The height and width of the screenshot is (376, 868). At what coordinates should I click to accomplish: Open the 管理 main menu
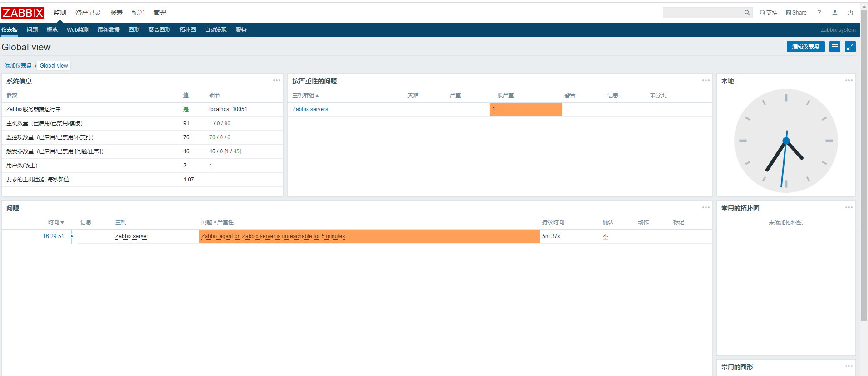(x=160, y=13)
